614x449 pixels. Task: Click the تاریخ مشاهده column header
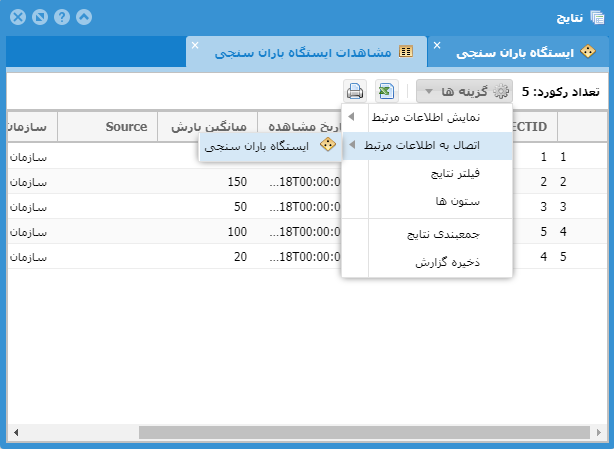(300, 126)
